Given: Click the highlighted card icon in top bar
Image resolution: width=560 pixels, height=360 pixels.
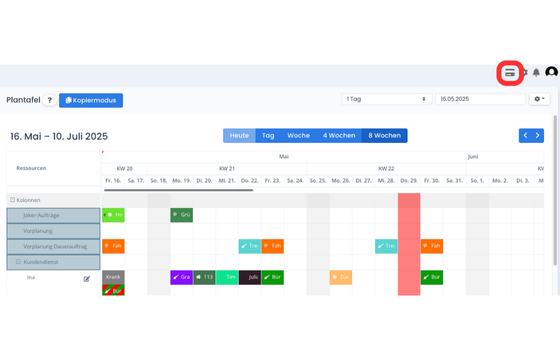Looking at the screenshot, I should (x=510, y=73).
